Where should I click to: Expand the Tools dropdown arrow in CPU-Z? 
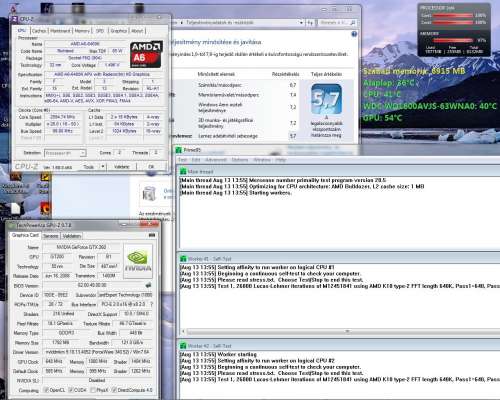point(103,166)
